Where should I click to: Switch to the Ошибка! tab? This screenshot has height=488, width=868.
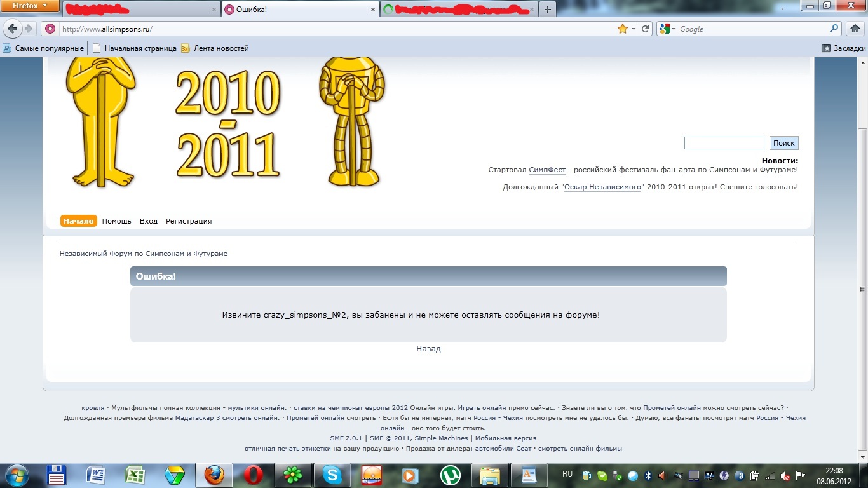pos(301,10)
